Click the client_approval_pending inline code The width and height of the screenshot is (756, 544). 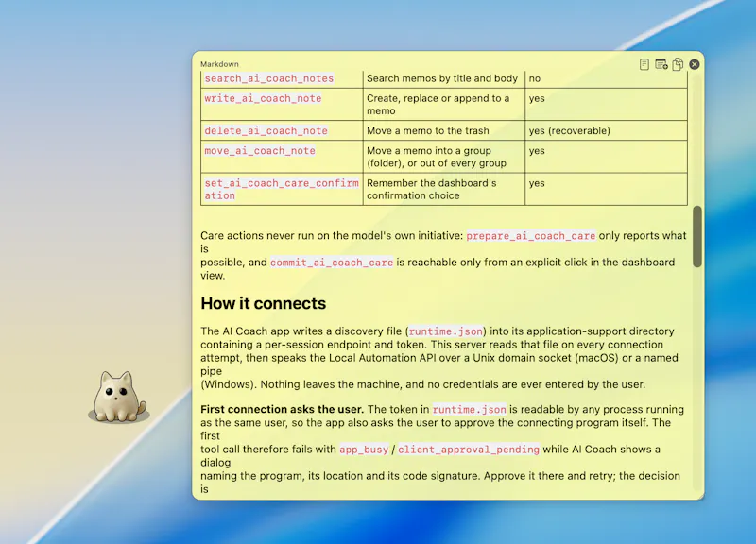tap(469, 450)
